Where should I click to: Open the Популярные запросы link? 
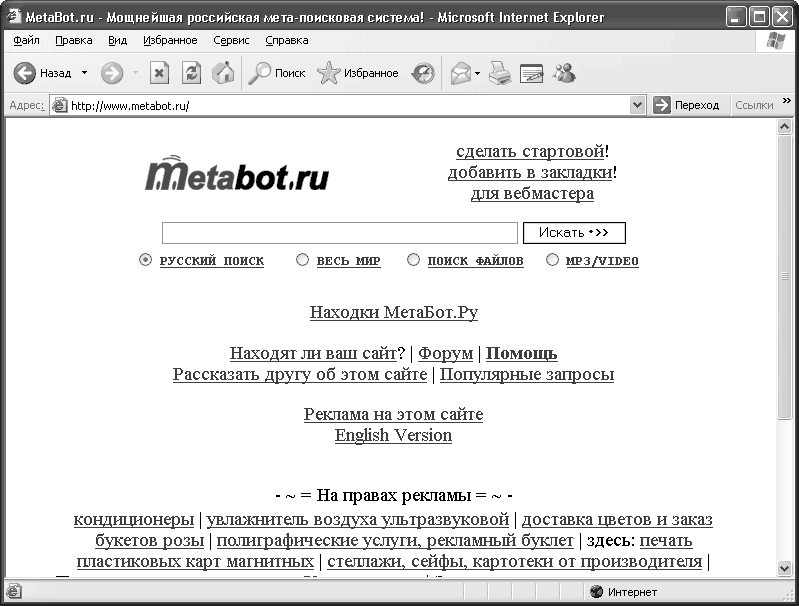pyautogui.click(x=527, y=375)
